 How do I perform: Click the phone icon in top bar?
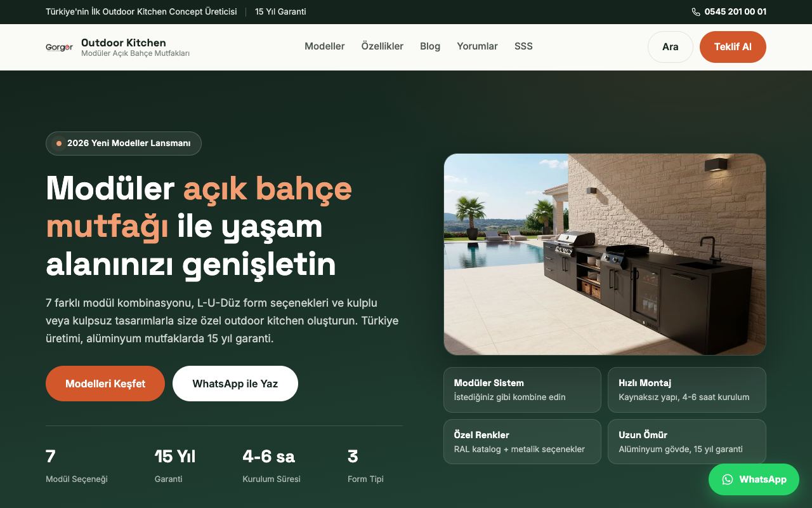click(696, 11)
